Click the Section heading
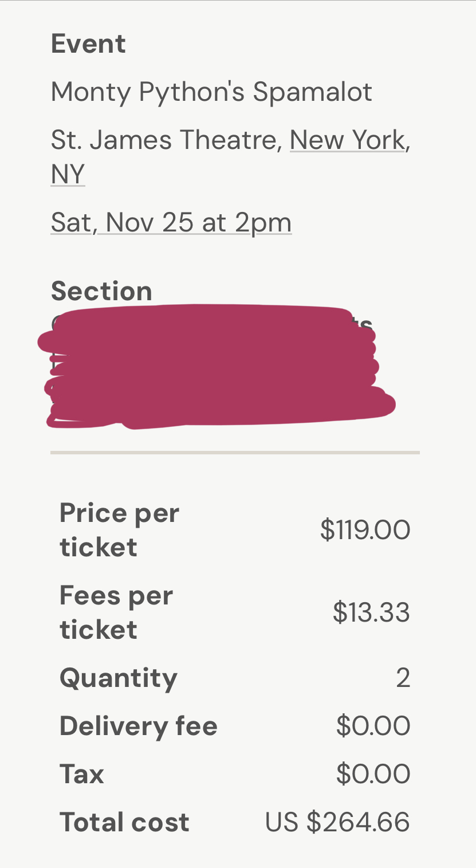 [101, 291]
